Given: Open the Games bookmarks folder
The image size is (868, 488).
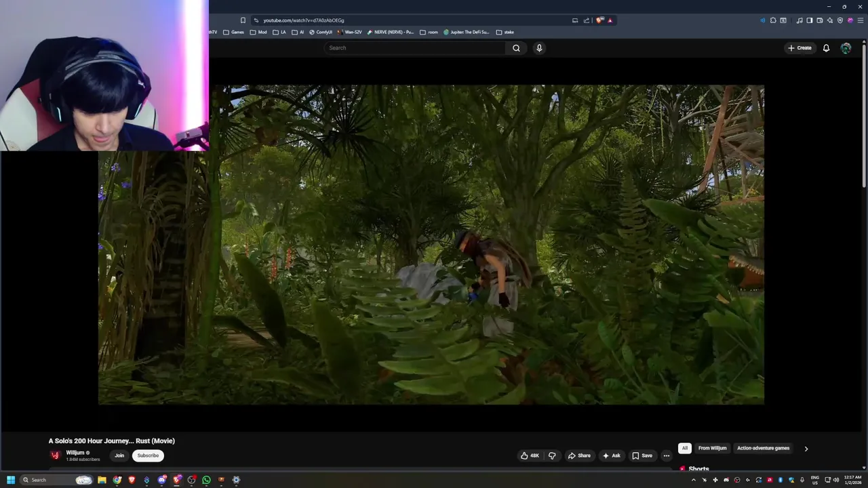Looking at the screenshot, I should (233, 32).
